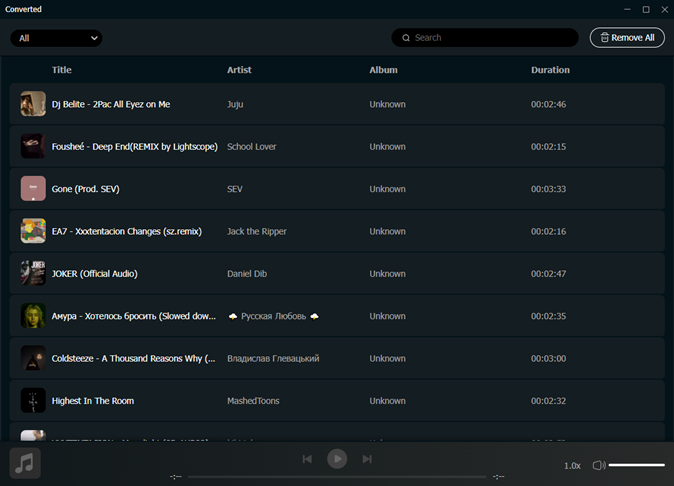Click the EA7 Xxxtentacion Changes thumbnail
Viewport: 674px width, 486px height.
[33, 231]
